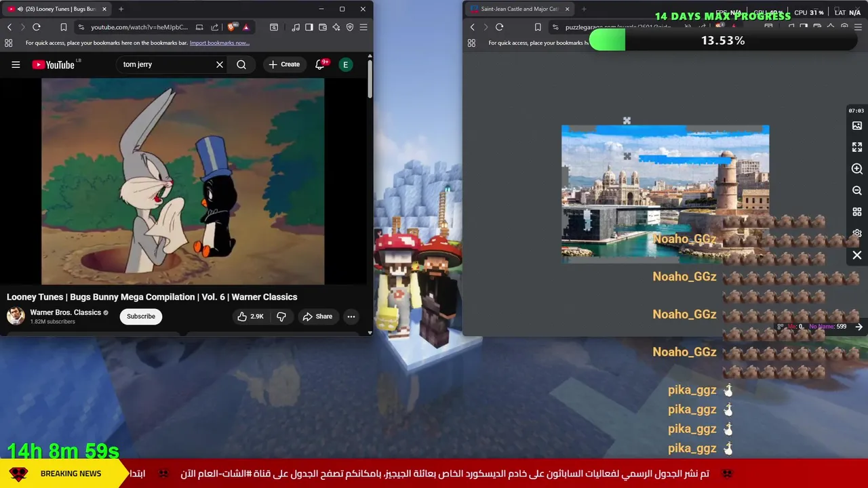868x488 pixels.
Task: Click the assembled castle puzzle image
Action: (x=665, y=193)
